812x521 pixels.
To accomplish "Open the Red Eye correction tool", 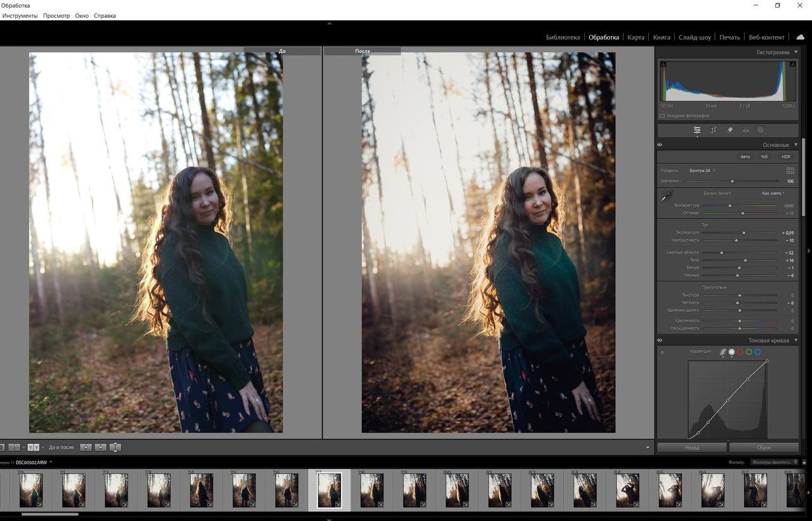I will [x=745, y=130].
